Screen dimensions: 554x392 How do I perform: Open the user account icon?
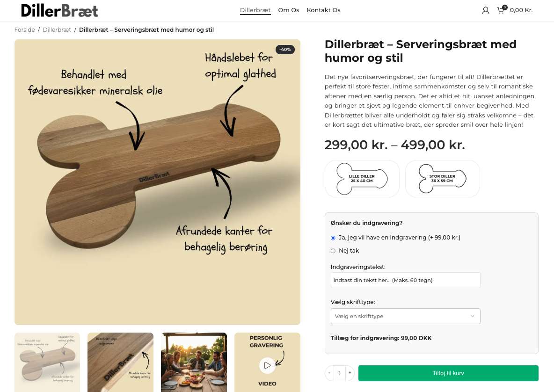click(486, 10)
